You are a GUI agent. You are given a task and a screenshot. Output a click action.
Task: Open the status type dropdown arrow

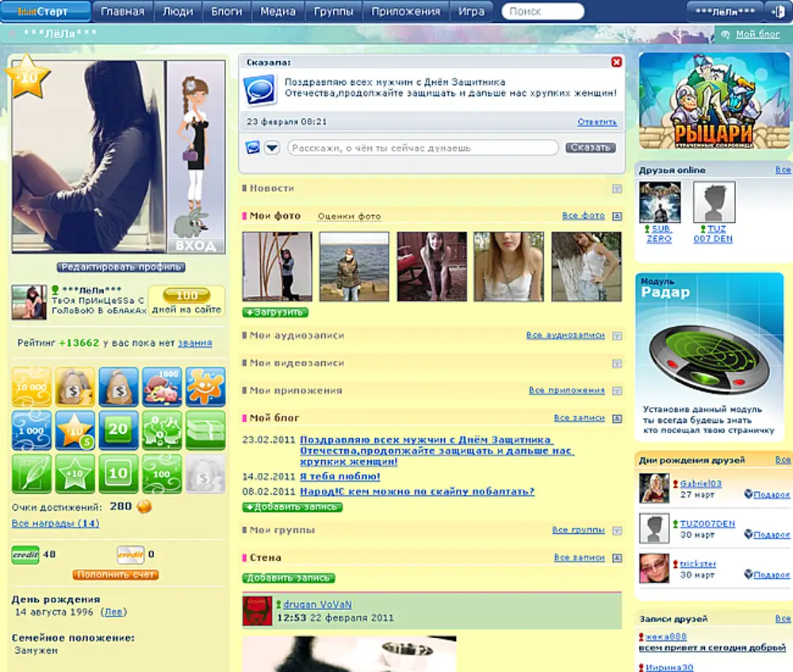pyautogui.click(x=271, y=148)
